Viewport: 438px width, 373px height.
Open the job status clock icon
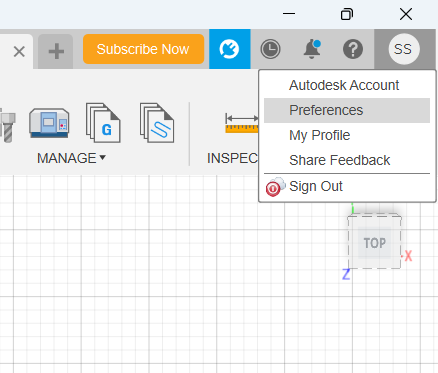point(270,49)
